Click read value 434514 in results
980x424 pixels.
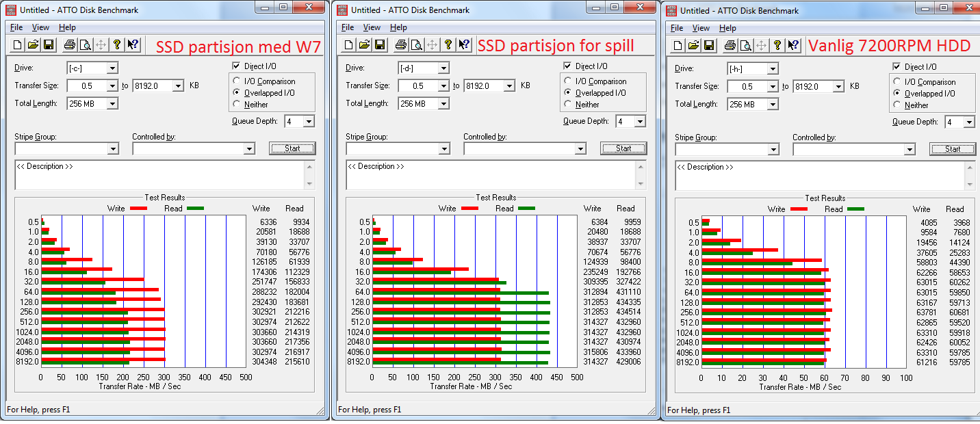(x=628, y=312)
